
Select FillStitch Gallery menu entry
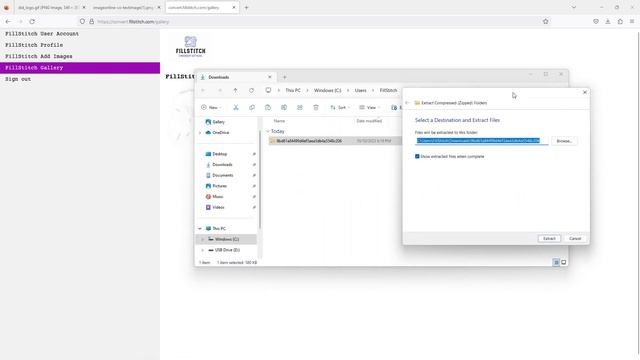[x=80, y=68]
